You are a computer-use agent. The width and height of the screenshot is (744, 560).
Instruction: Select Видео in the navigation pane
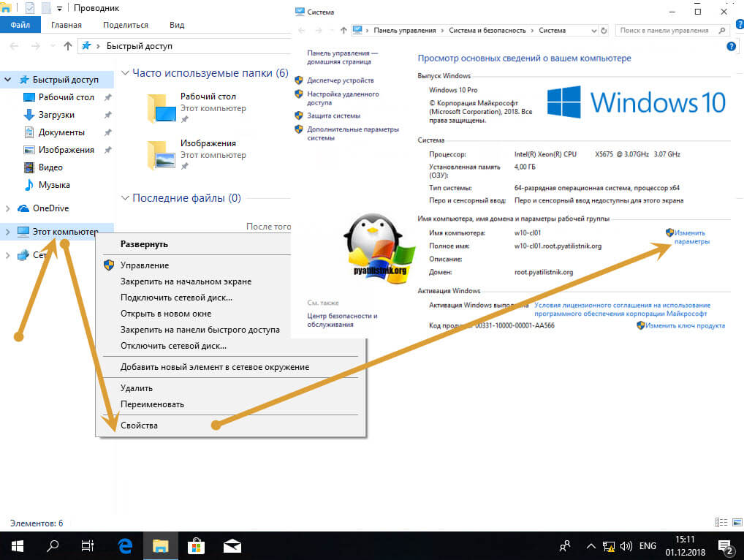tap(50, 167)
